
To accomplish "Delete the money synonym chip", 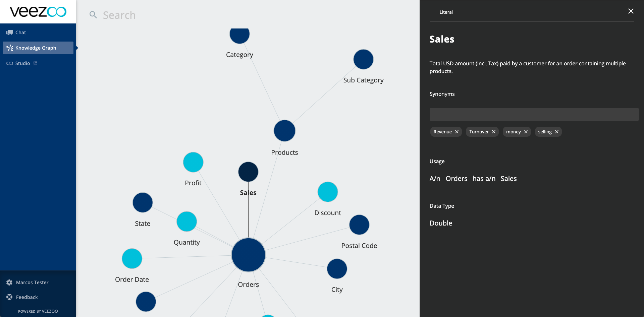I will (x=526, y=132).
